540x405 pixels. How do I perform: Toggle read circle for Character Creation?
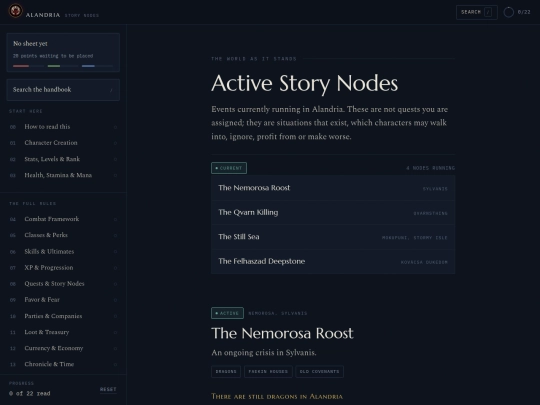tap(115, 143)
